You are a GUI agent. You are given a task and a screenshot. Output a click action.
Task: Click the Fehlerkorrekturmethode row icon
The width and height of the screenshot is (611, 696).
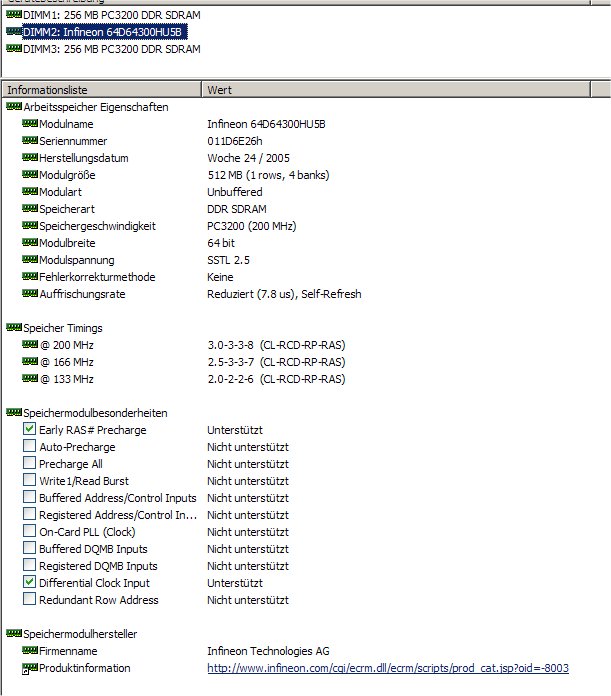(x=30, y=277)
